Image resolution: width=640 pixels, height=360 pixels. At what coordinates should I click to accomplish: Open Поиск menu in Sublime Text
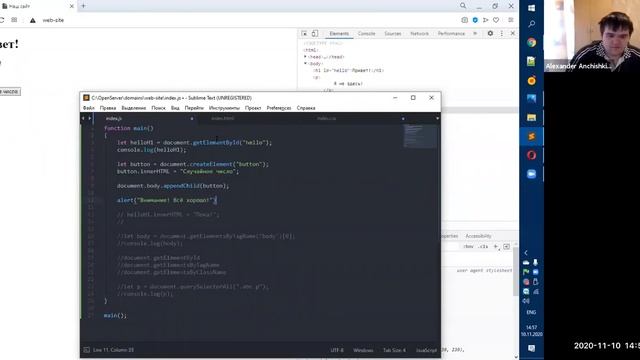pos(158,108)
